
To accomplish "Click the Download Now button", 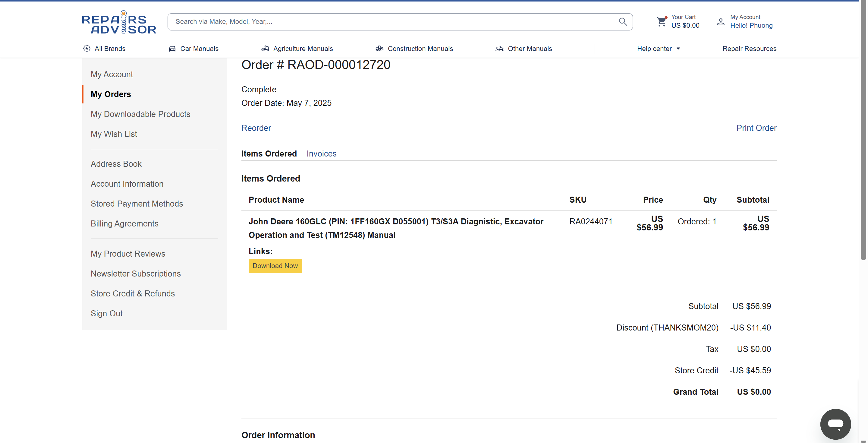I will coord(275,266).
